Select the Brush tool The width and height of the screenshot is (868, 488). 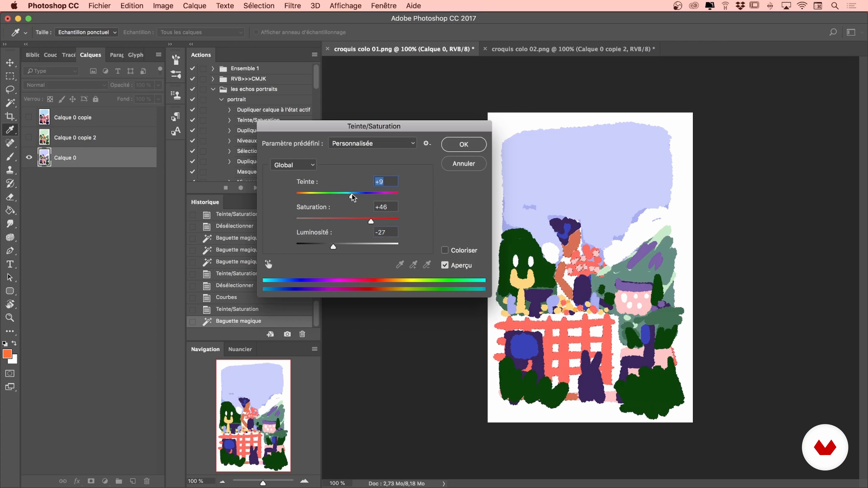(x=10, y=157)
